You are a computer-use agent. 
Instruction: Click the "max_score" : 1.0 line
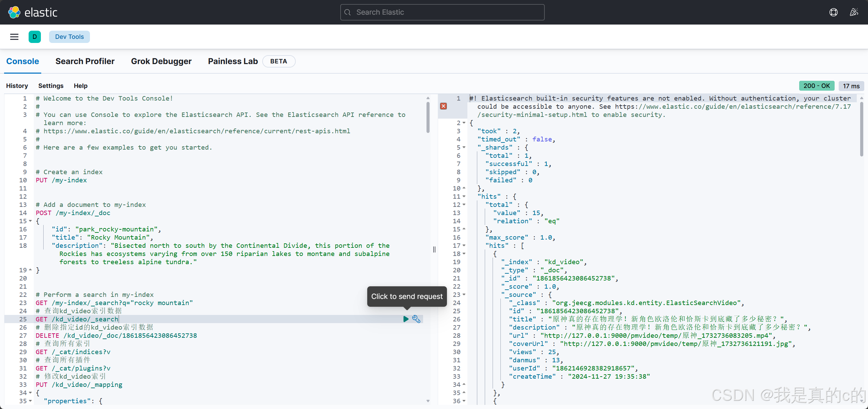[520, 238]
